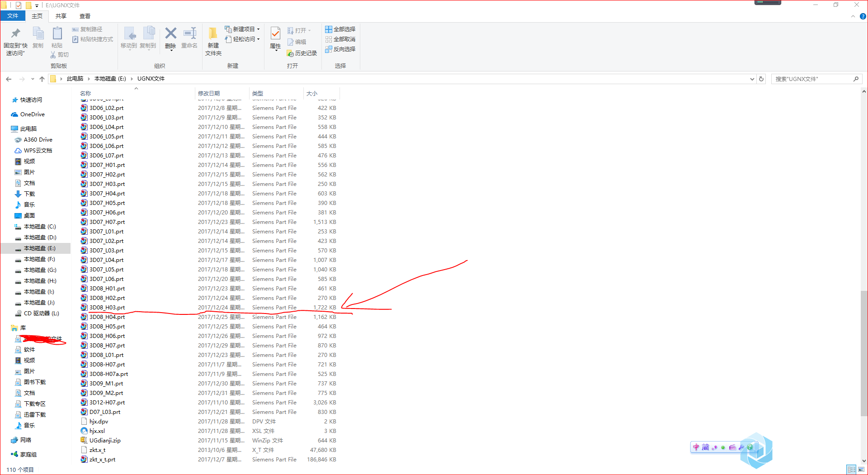Click UGNX文件 breadcrumb segment
Image resolution: width=868 pixels, height=475 pixels.
tap(151, 79)
